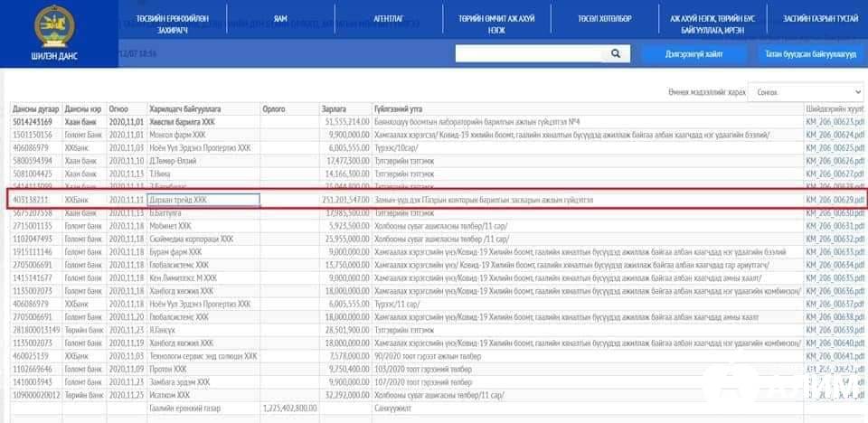
Task: Open KM_206_00640.pdf decision file link
Action: (x=835, y=343)
